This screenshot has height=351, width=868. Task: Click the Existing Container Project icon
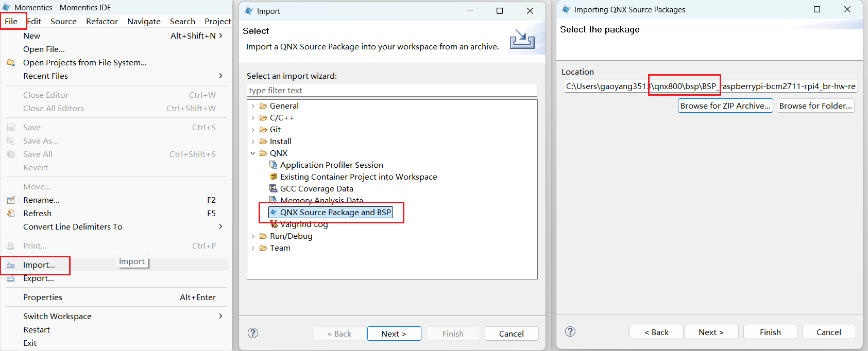click(274, 177)
